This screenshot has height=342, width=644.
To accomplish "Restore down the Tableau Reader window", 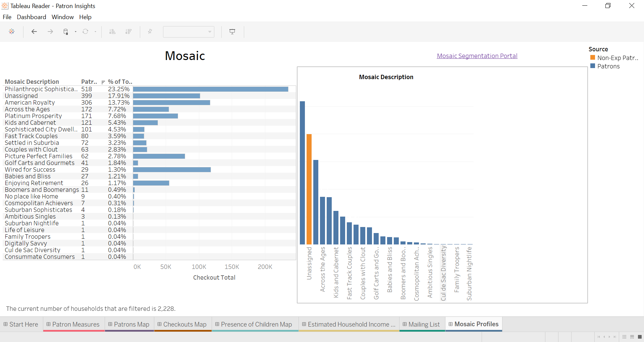I will click(608, 6).
